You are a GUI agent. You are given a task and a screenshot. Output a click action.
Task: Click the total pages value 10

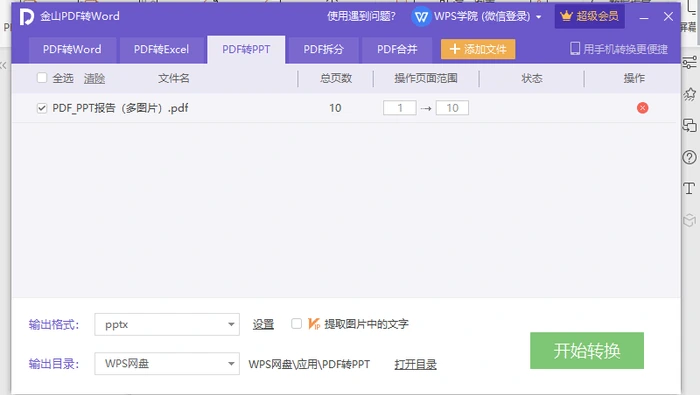pos(335,108)
